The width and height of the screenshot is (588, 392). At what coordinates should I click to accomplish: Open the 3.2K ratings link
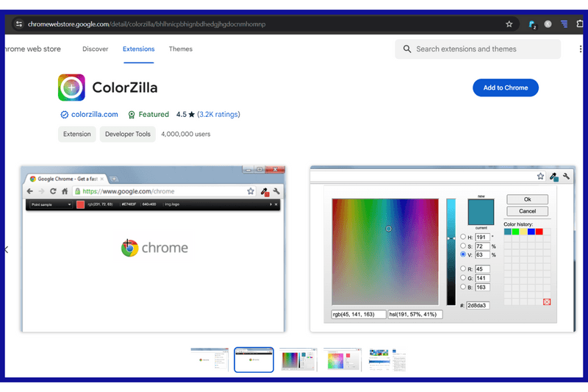coord(218,115)
